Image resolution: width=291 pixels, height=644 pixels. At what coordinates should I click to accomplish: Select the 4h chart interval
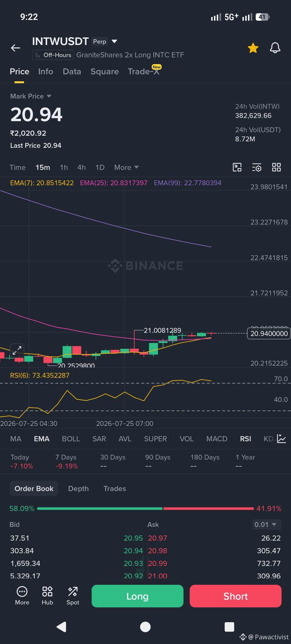81,167
